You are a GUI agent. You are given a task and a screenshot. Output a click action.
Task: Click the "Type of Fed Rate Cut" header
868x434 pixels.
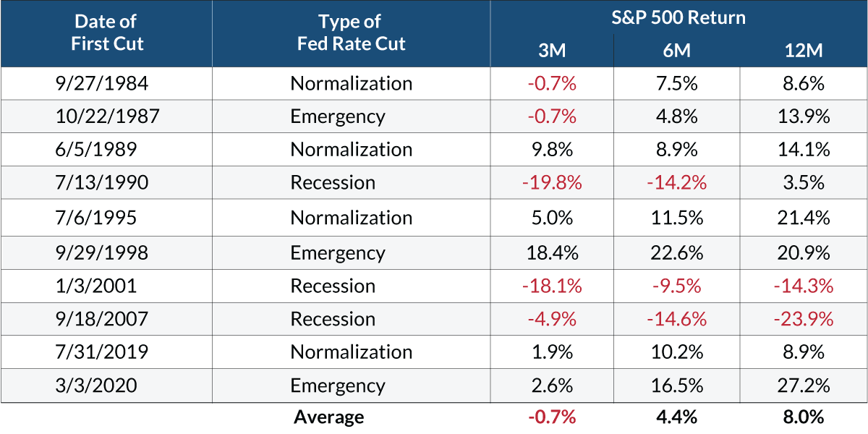(x=351, y=33)
